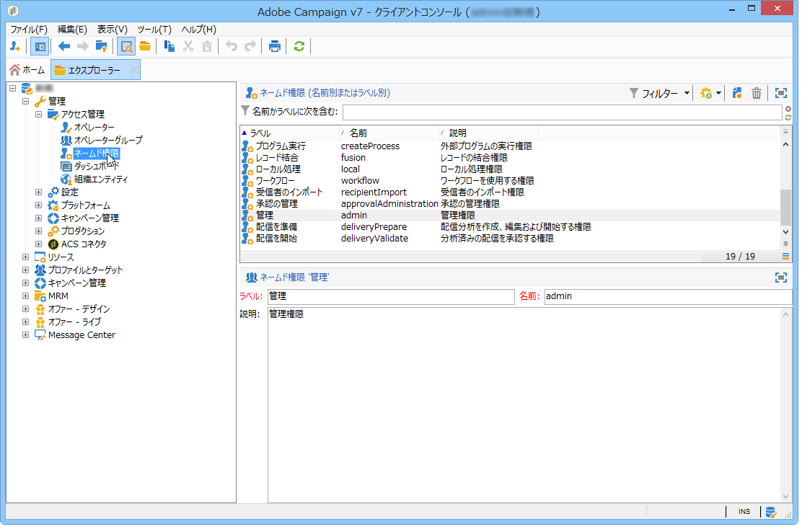
Task: Click the list vertical scrollbar thumb
Action: [x=785, y=207]
